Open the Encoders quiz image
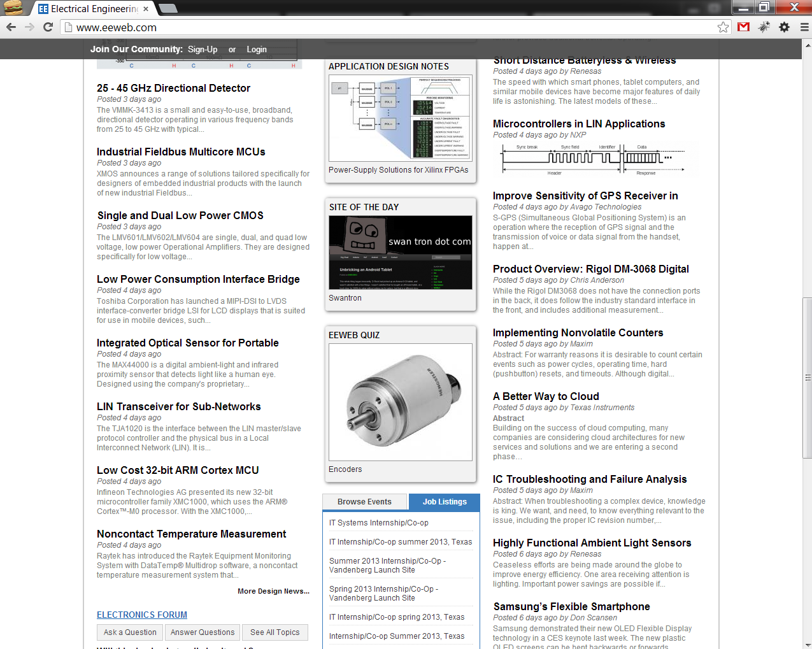The height and width of the screenshot is (649, 812). (400, 401)
